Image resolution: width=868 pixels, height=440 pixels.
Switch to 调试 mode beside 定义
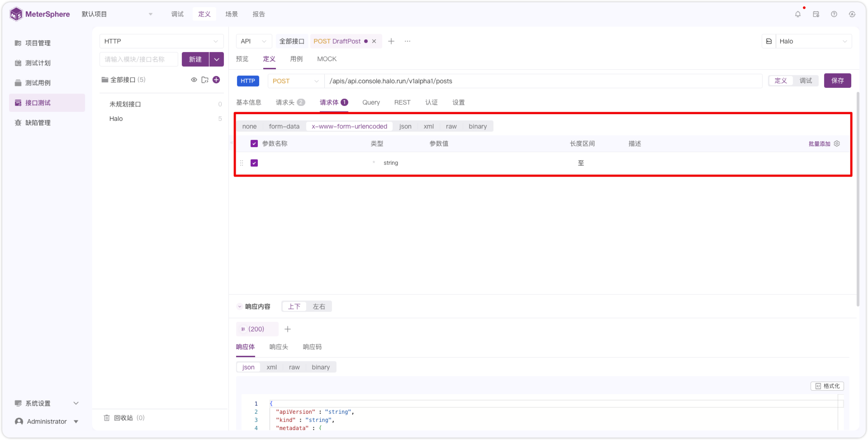coord(806,81)
